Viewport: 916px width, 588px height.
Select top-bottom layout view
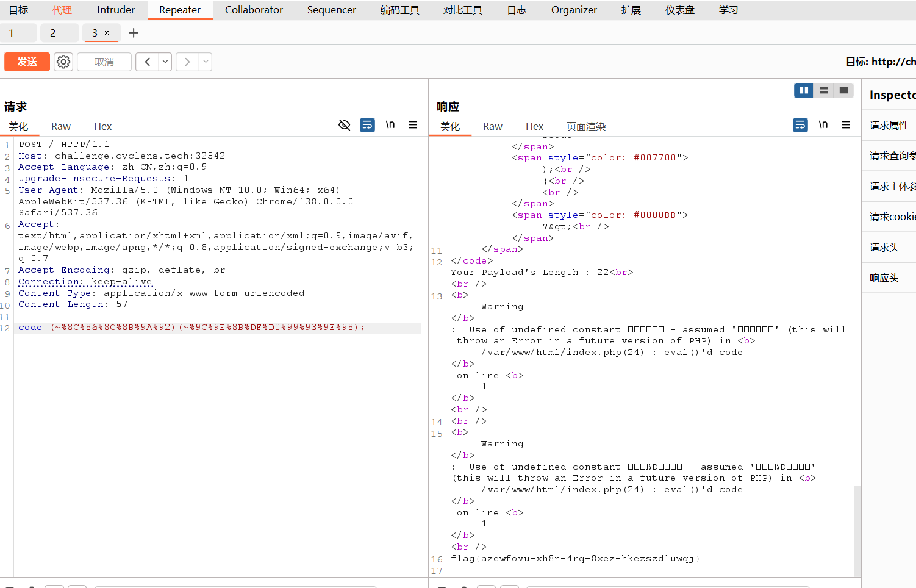point(823,90)
